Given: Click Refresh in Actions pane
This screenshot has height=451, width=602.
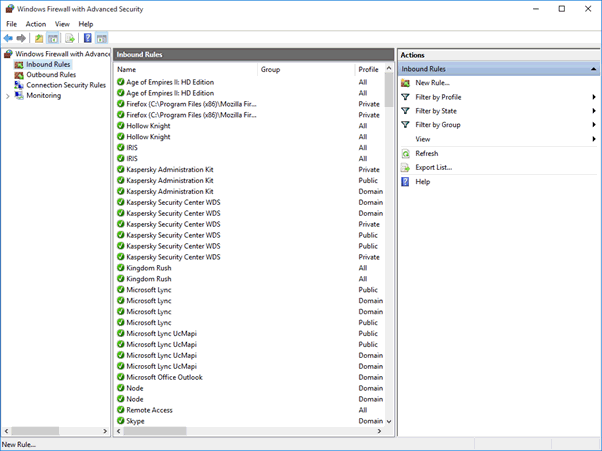Looking at the screenshot, I should (427, 154).
